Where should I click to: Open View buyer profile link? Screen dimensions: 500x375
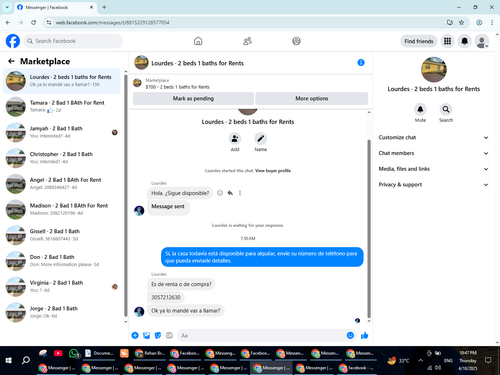[x=273, y=171]
